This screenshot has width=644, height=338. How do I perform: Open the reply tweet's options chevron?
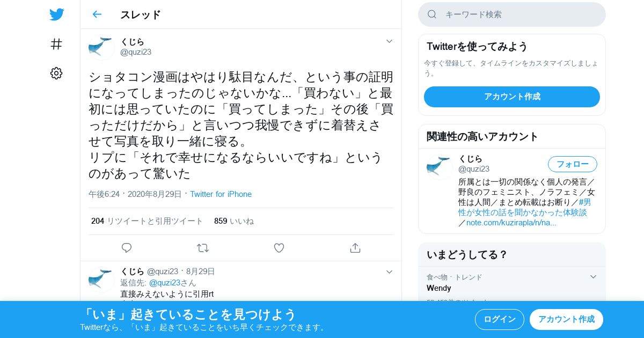(390, 272)
